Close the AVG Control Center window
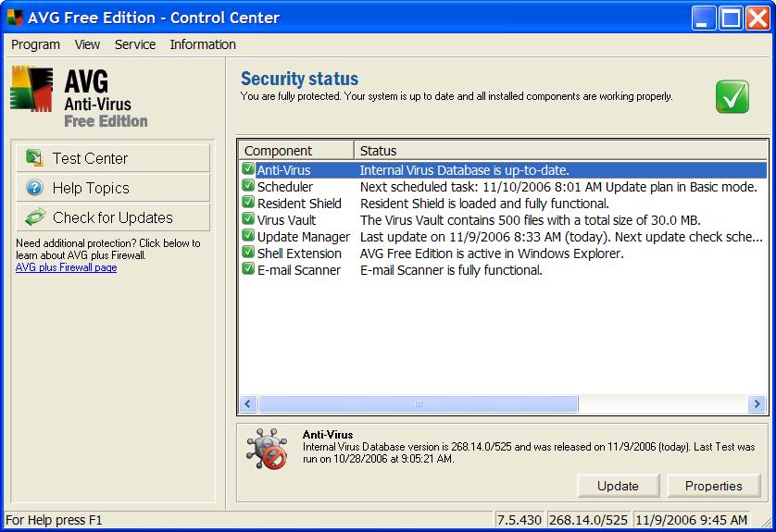The image size is (776, 532). (x=757, y=19)
